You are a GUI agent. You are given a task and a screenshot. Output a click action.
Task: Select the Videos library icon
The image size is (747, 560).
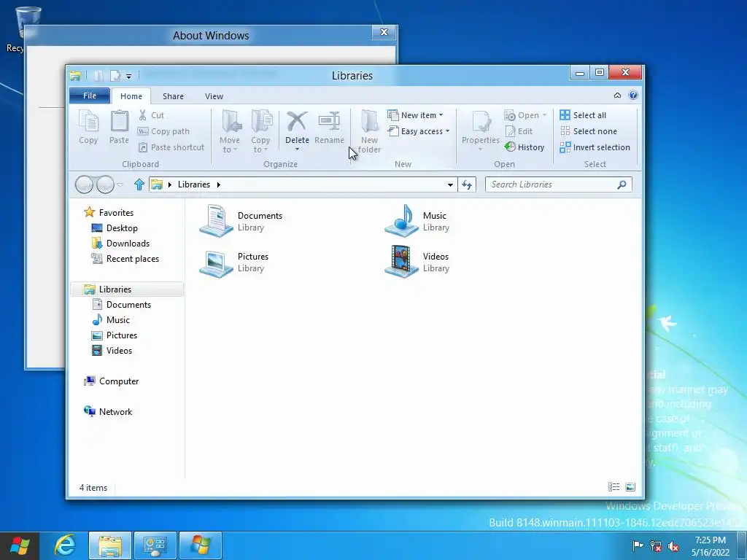(x=402, y=262)
